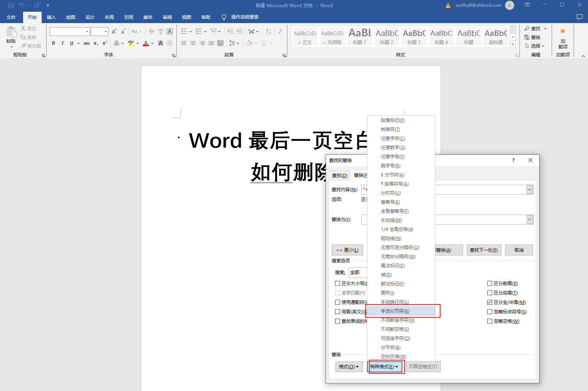Switch to the 插入 ribbon tab
The height and width of the screenshot is (391, 588).
[51, 17]
